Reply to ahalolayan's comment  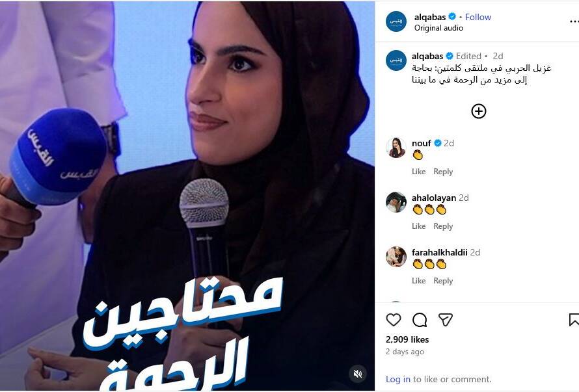[x=443, y=226]
